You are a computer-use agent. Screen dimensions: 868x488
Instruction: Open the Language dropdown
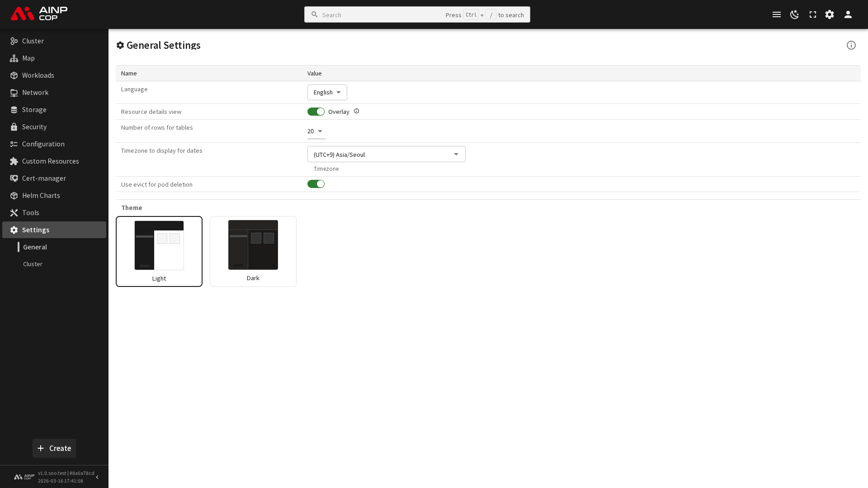pyautogui.click(x=327, y=92)
